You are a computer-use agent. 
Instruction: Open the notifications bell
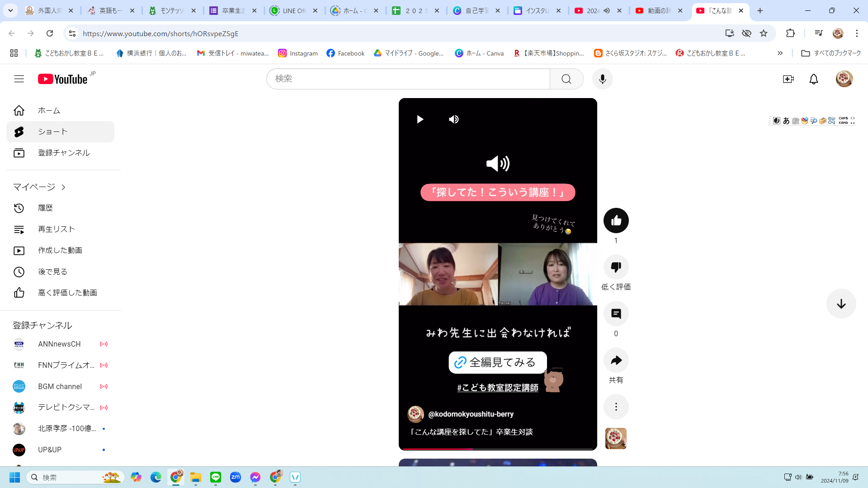[x=813, y=79]
